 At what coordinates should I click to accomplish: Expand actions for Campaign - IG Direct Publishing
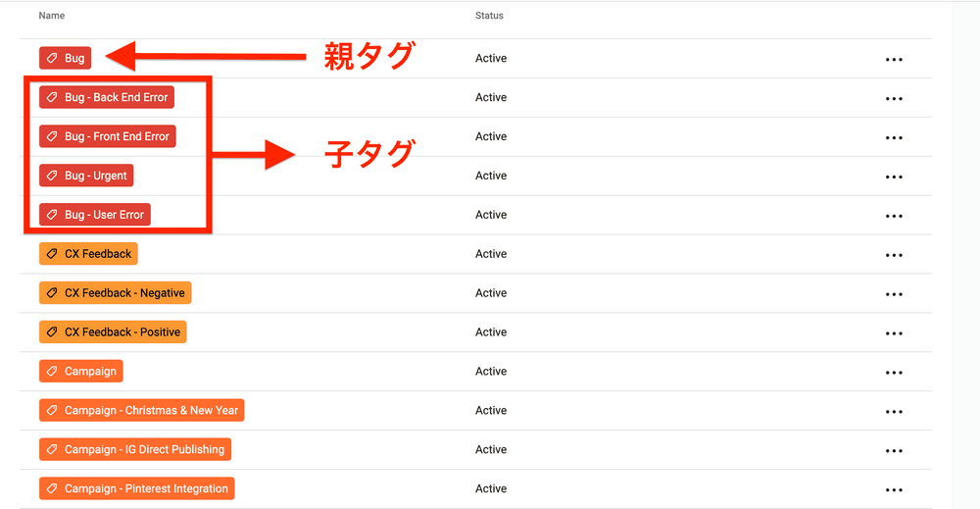coord(893,451)
